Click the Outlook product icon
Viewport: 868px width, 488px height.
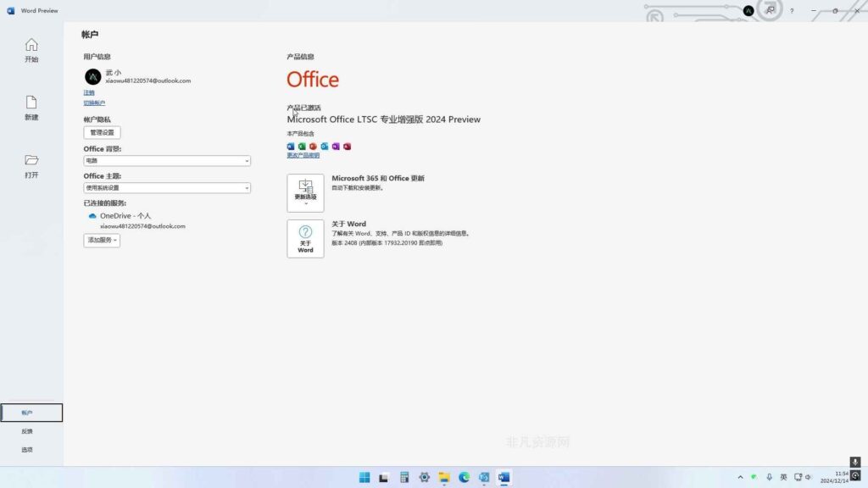pyautogui.click(x=325, y=146)
